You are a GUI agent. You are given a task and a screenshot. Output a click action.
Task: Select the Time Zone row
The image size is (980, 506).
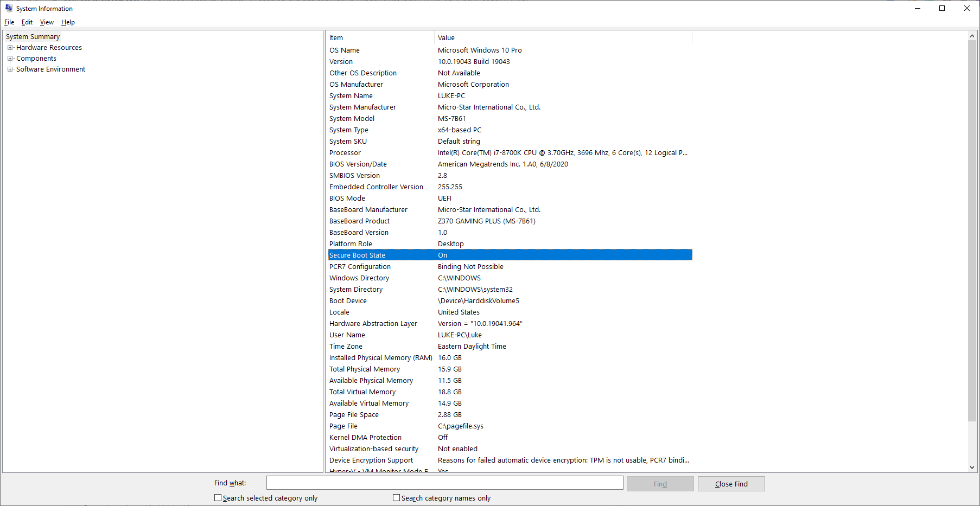[510, 347]
